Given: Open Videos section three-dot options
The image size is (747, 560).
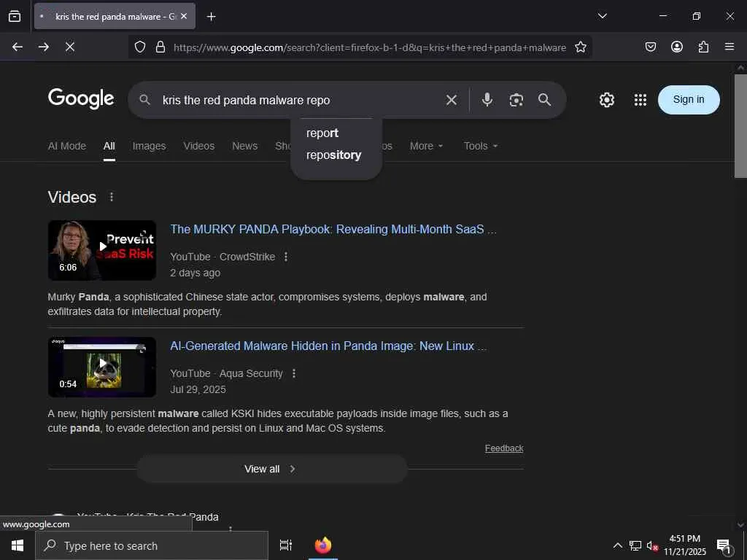Looking at the screenshot, I should coord(112,197).
